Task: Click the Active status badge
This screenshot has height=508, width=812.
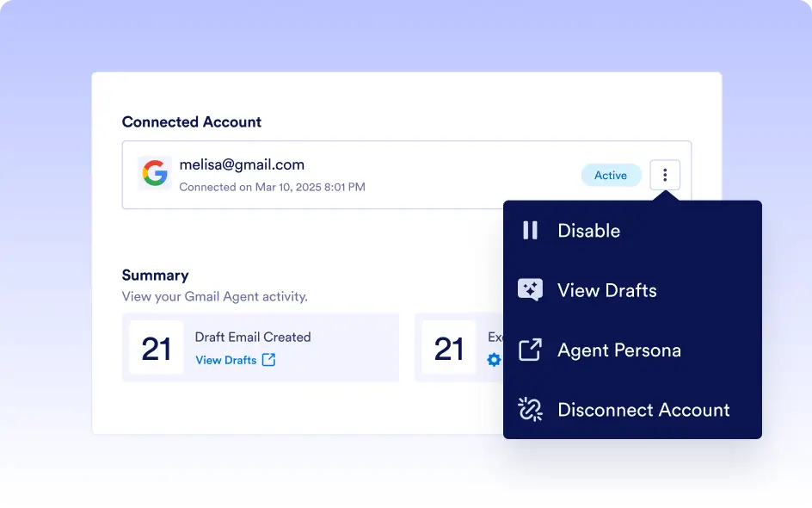Action: pos(611,175)
